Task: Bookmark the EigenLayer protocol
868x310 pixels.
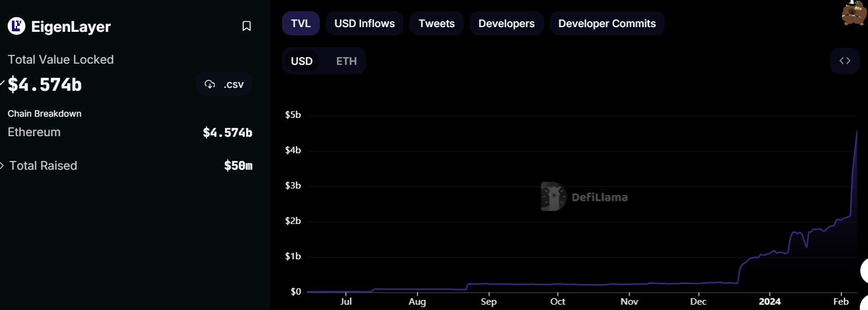Action: [247, 26]
